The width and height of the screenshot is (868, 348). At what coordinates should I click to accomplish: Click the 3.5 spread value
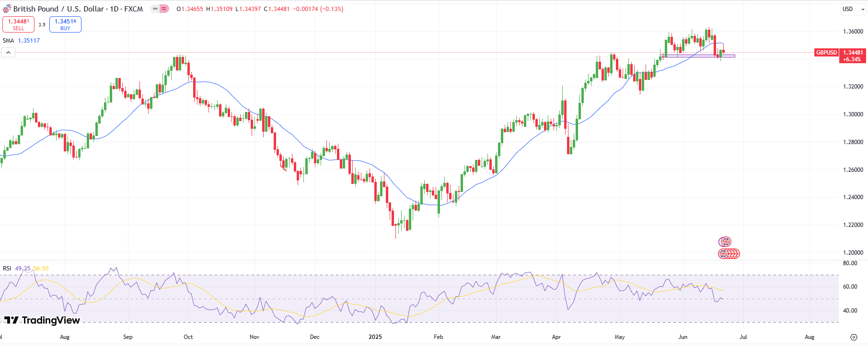pos(42,24)
